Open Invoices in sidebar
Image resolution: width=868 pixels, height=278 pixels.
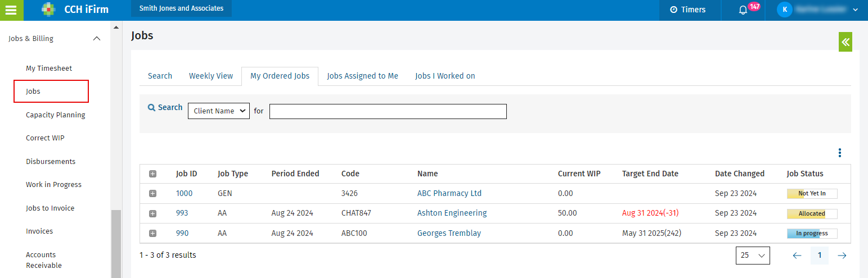click(x=39, y=231)
